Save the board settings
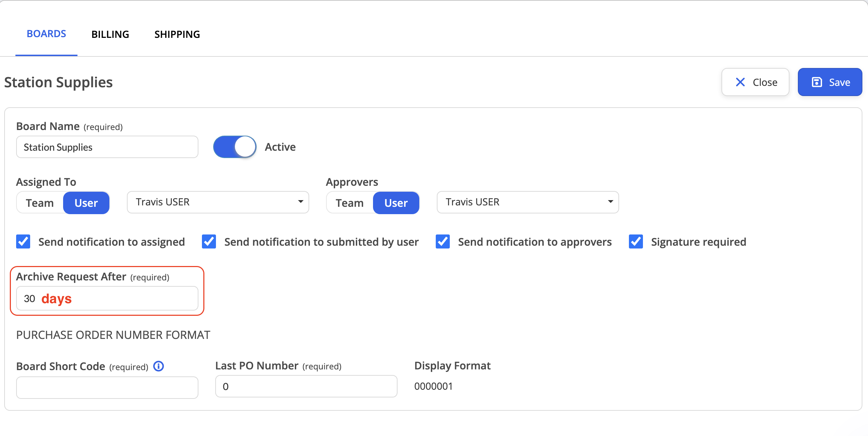The width and height of the screenshot is (868, 436). point(830,82)
